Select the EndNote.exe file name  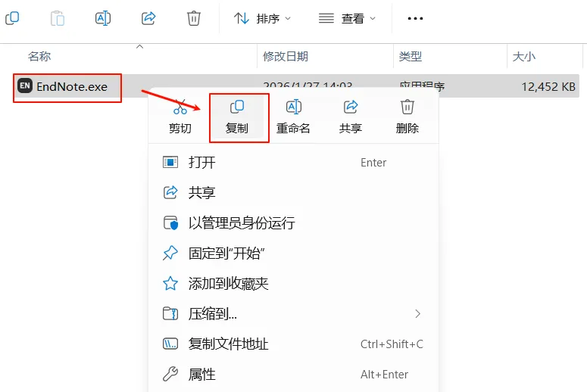pos(72,87)
